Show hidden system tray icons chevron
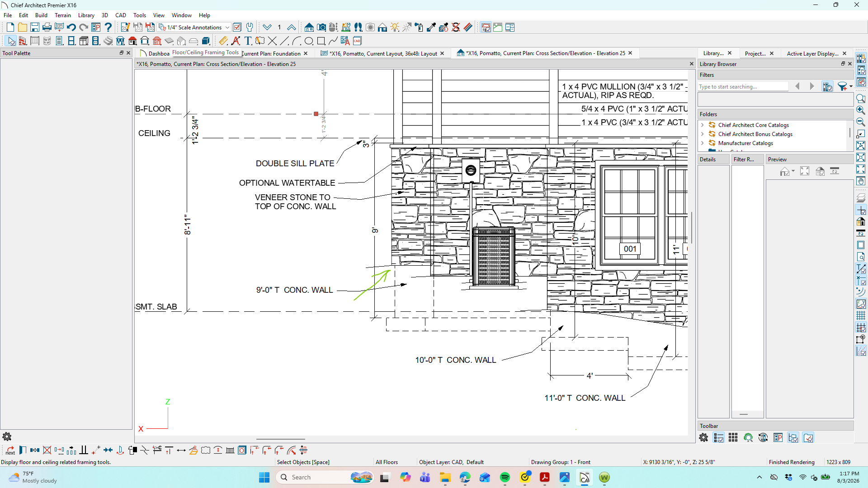 [759, 477]
